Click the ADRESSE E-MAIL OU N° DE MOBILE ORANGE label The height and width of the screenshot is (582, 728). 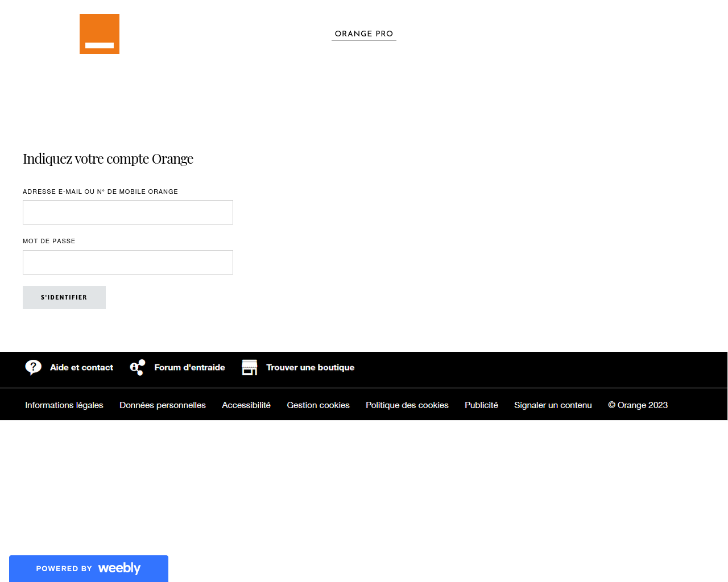(x=100, y=192)
